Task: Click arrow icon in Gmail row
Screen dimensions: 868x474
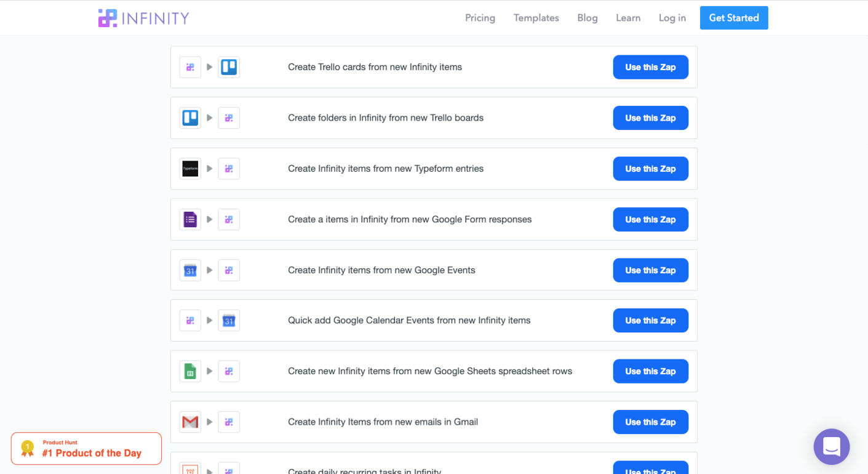Action: point(210,422)
